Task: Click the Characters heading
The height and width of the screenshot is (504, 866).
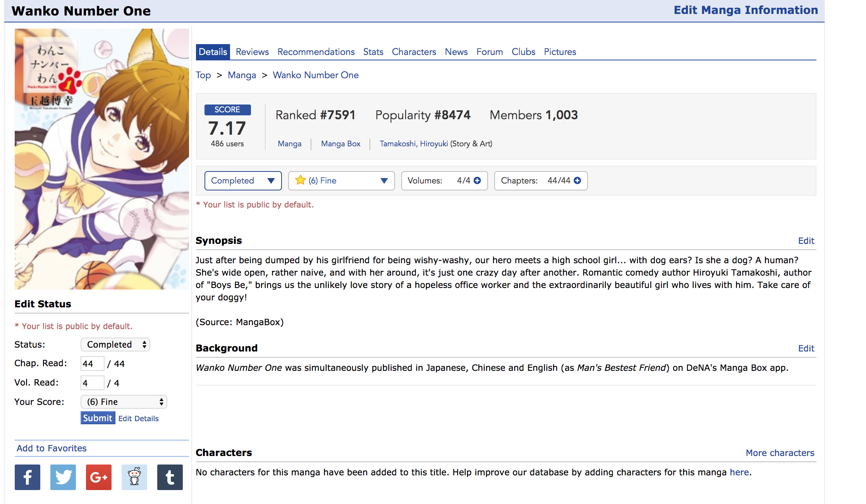Action: click(x=224, y=453)
